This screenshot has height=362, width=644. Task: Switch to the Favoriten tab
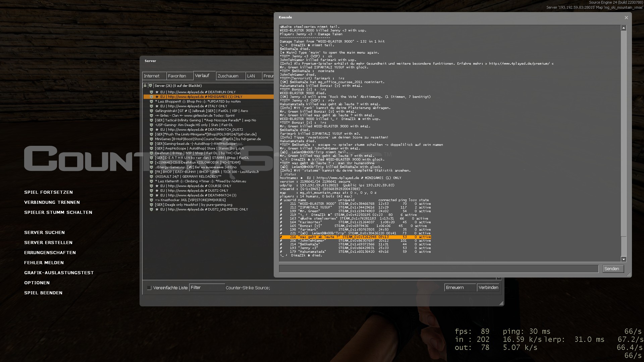[179, 76]
